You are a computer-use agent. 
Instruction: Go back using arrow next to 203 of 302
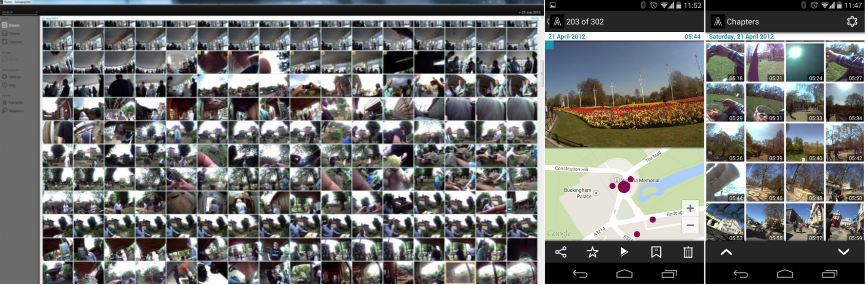pos(548,21)
